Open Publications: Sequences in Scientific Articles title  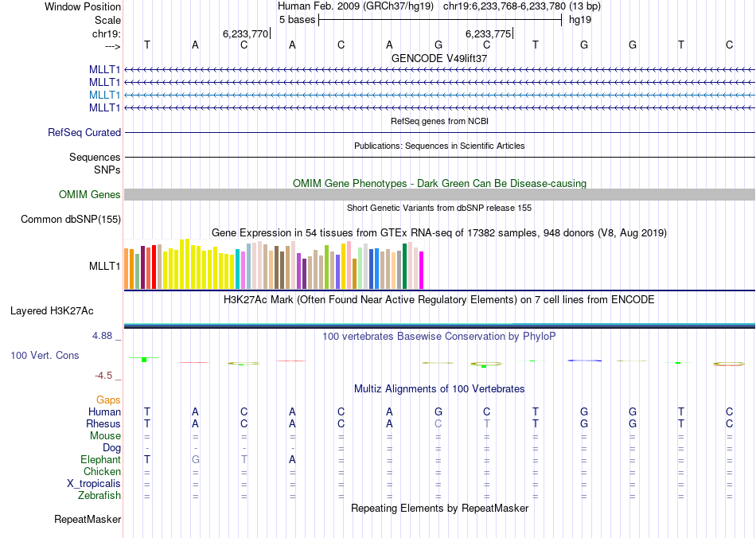(439, 146)
